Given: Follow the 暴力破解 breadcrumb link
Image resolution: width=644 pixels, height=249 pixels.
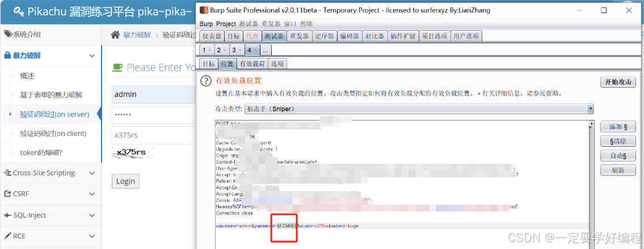Looking at the screenshot, I should click(x=137, y=35).
